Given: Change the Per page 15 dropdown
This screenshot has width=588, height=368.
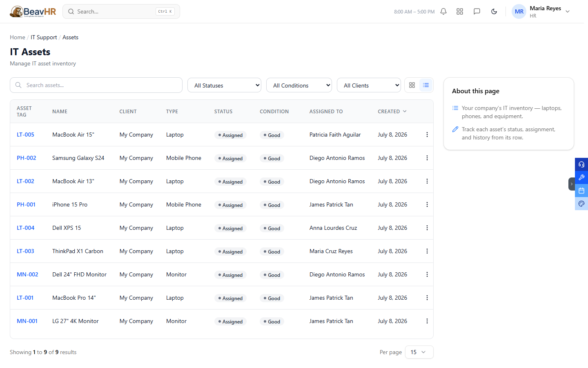Looking at the screenshot, I should [419, 352].
